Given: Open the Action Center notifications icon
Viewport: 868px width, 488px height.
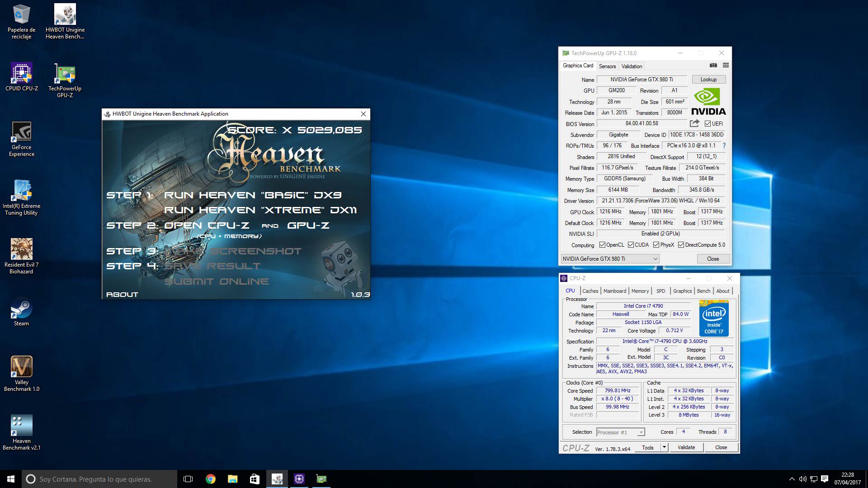Looking at the screenshot, I should (824, 479).
